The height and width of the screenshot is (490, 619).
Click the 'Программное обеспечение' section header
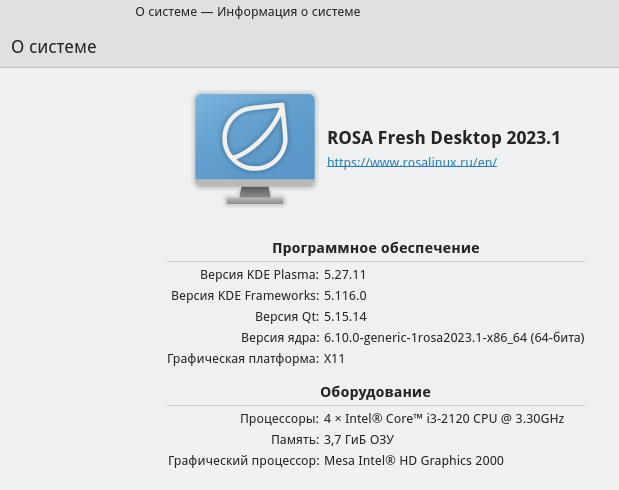coord(376,248)
